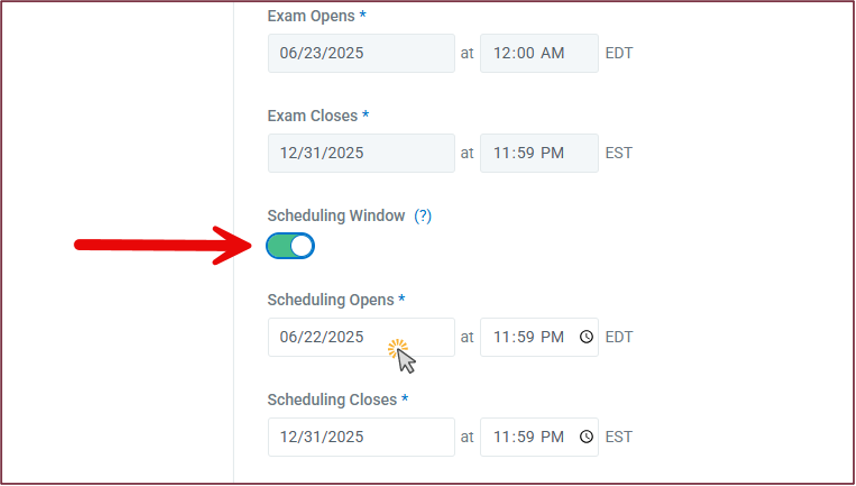The height and width of the screenshot is (486, 856).
Task: Open the clock picker for Scheduling Opens
Action: [x=586, y=337]
